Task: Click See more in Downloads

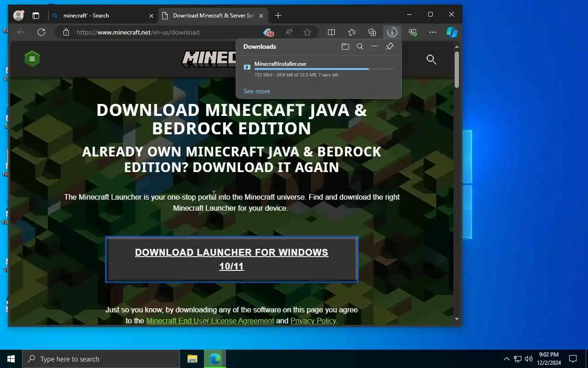Action: (257, 91)
